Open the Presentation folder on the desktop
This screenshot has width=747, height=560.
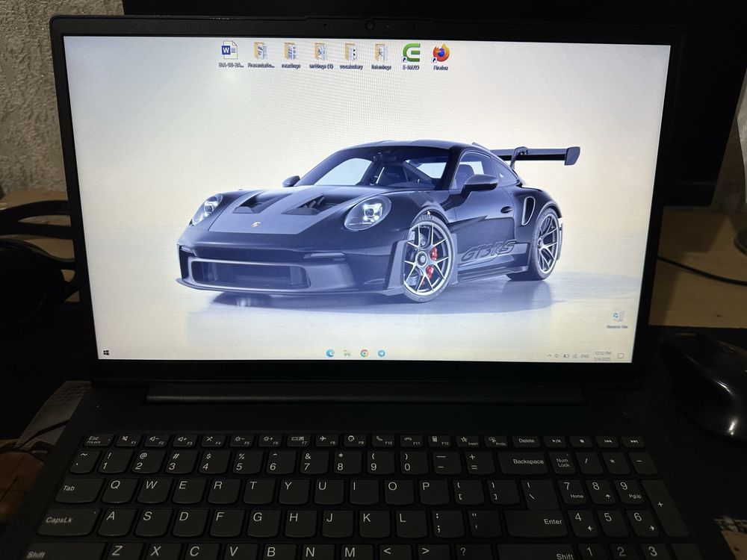(x=261, y=55)
